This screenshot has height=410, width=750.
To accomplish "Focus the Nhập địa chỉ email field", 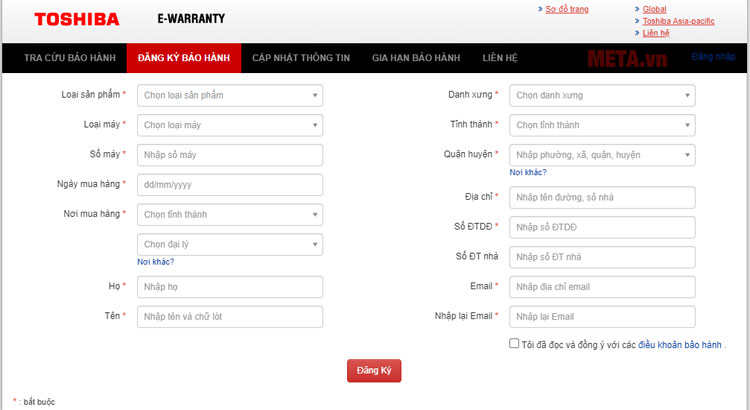I will point(602,287).
